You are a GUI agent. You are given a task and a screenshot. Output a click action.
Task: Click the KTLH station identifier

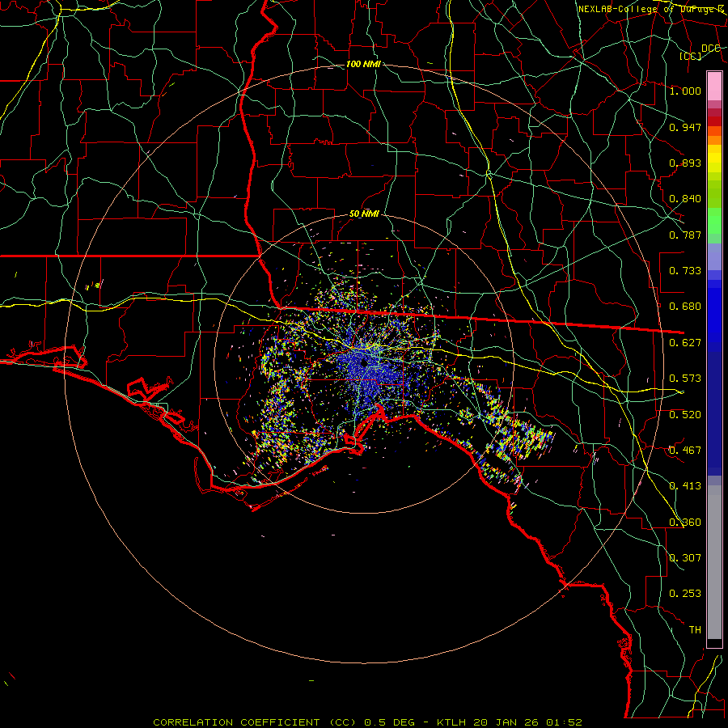(451, 722)
